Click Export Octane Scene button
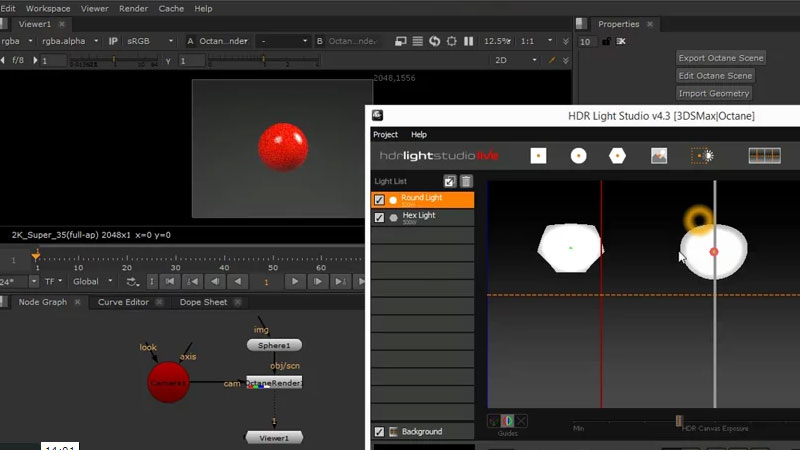This screenshot has width=800, height=450. [721, 58]
